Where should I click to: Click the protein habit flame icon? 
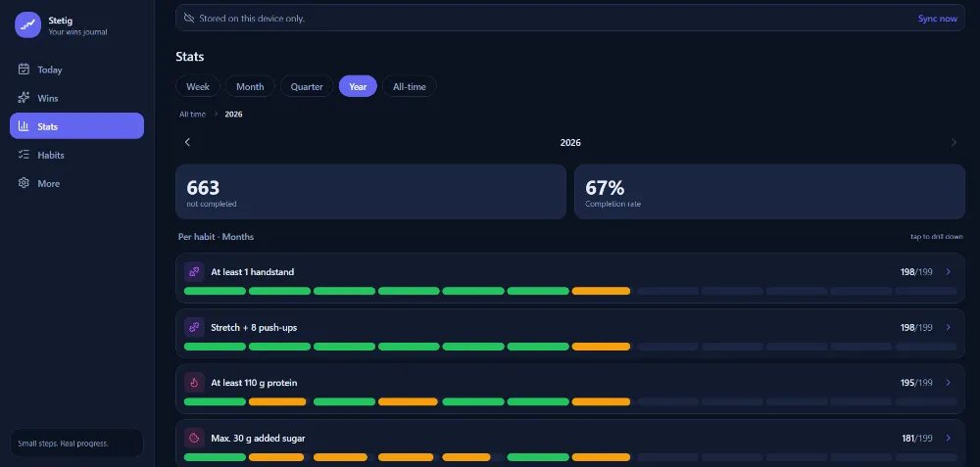point(194,383)
